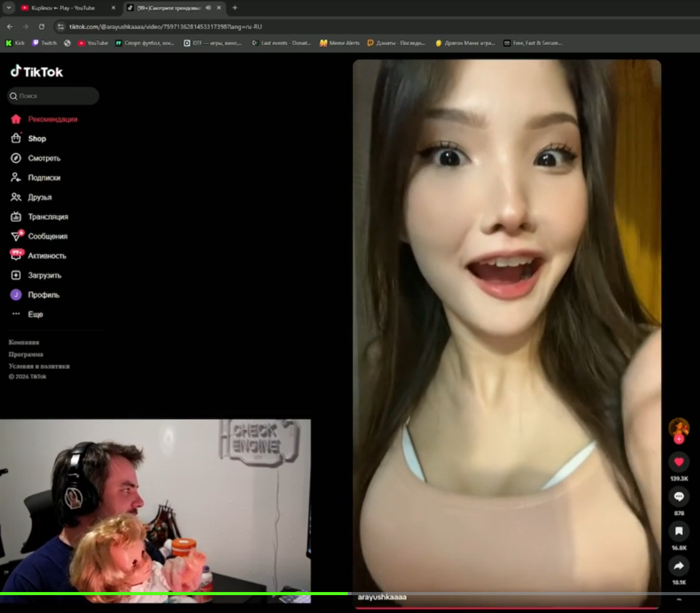The height and width of the screenshot is (613, 700).
Task: Close the Kuplinov Play YouTube tab
Action: click(x=113, y=7)
